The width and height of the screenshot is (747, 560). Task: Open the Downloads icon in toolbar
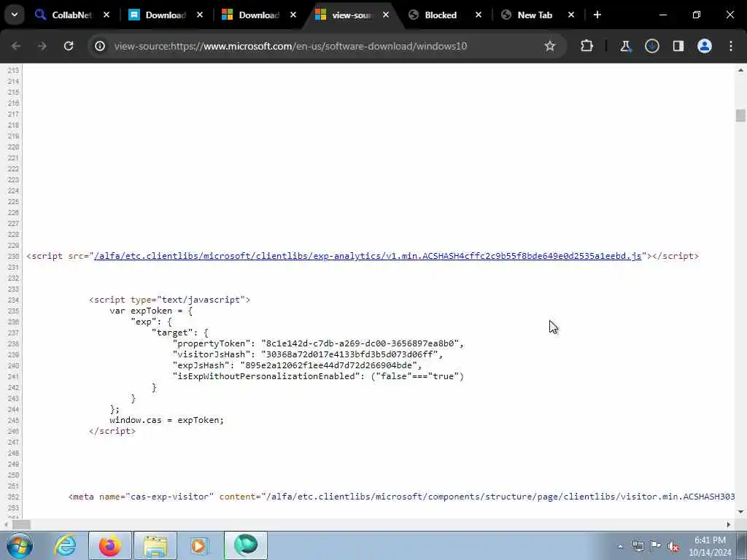(651, 46)
